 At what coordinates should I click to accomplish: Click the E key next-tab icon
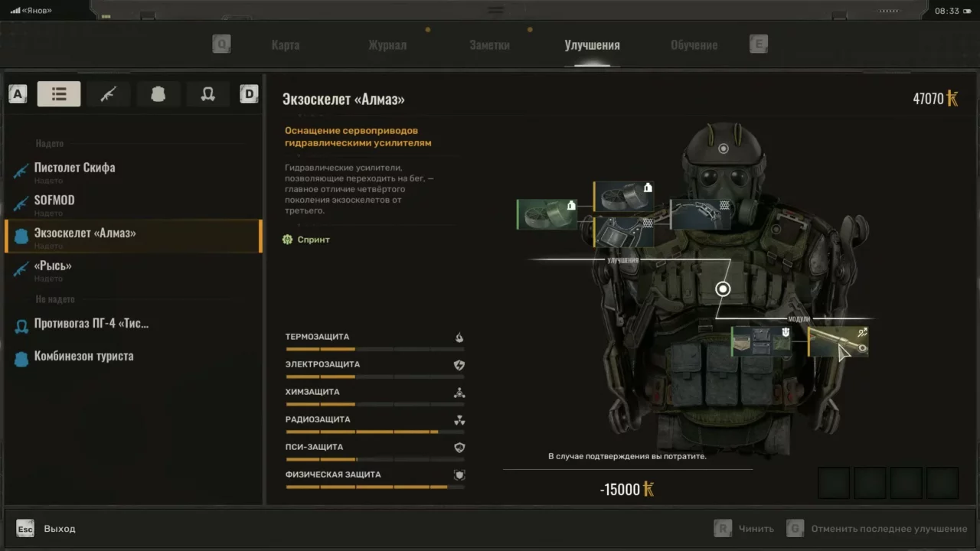(759, 44)
